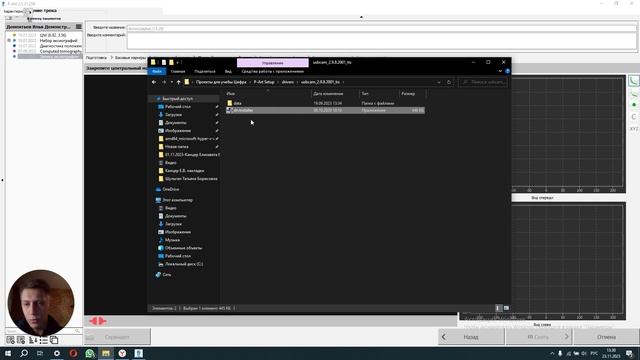The height and width of the screenshot is (360, 640).
Task: Select the drvinstaller application file
Action: [325, 110]
